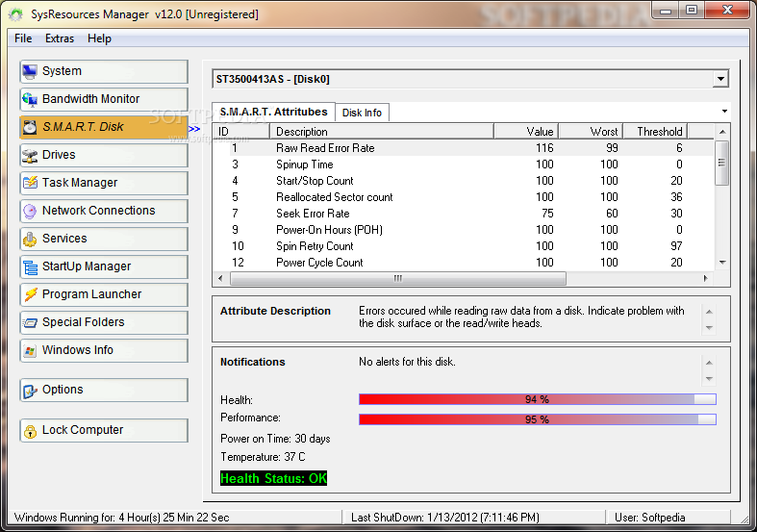757x532 pixels.
Task: Click the Special Folders icon
Action: 30,322
